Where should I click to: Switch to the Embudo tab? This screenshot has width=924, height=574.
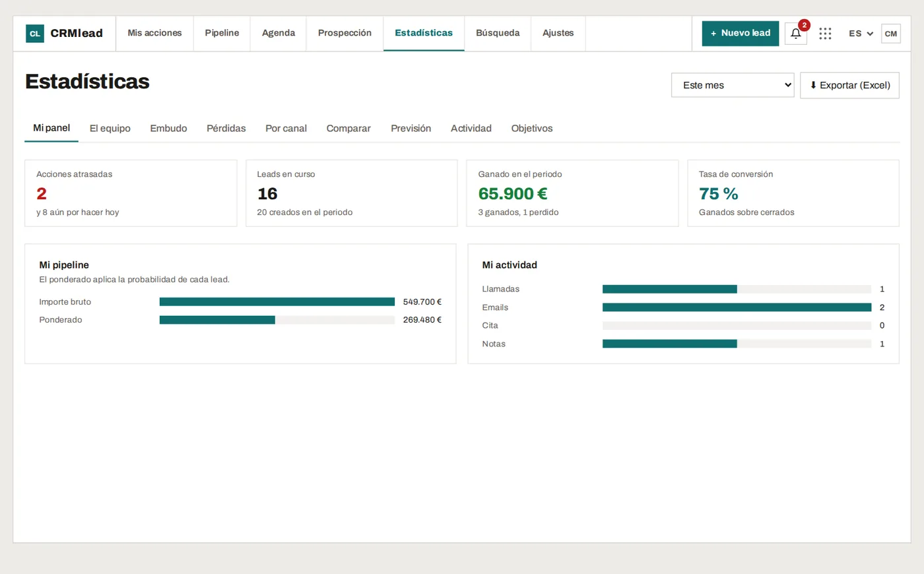coord(168,129)
